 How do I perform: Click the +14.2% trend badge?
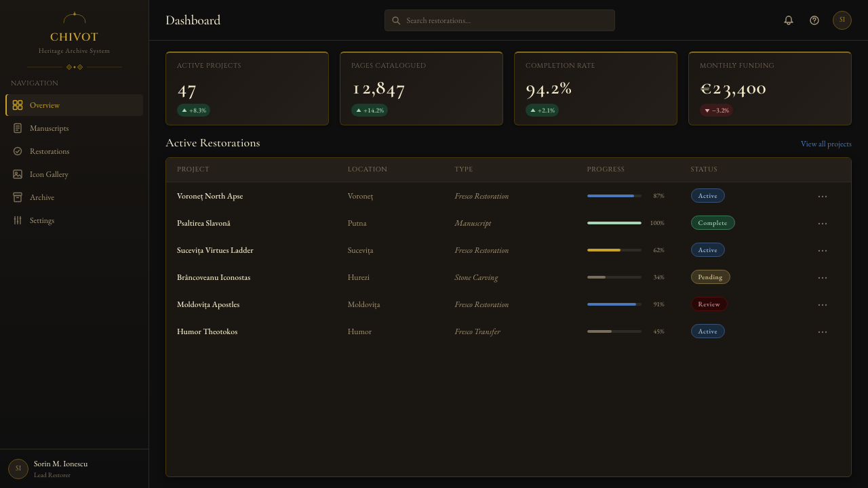coord(370,110)
